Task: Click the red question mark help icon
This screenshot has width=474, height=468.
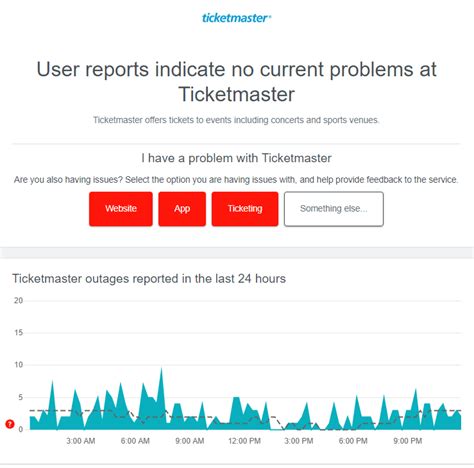Action: (x=10, y=424)
